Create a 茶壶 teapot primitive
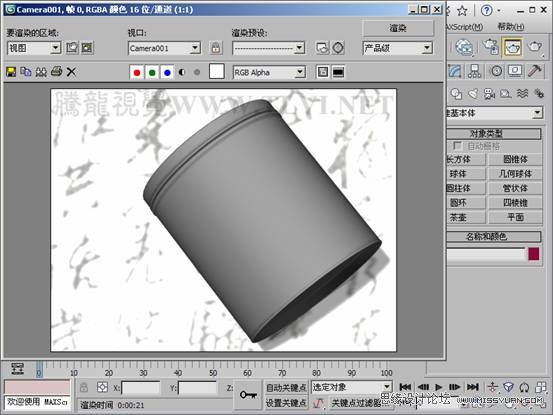This screenshot has height=415, width=553. click(461, 217)
